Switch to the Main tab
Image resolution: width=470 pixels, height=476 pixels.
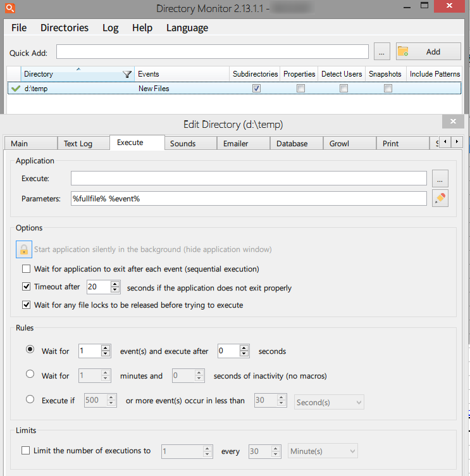point(30,143)
